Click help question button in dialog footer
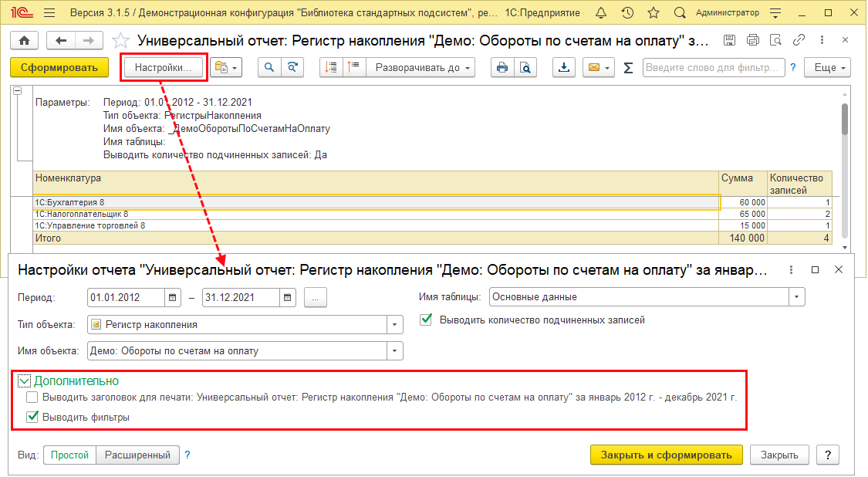 [828, 455]
